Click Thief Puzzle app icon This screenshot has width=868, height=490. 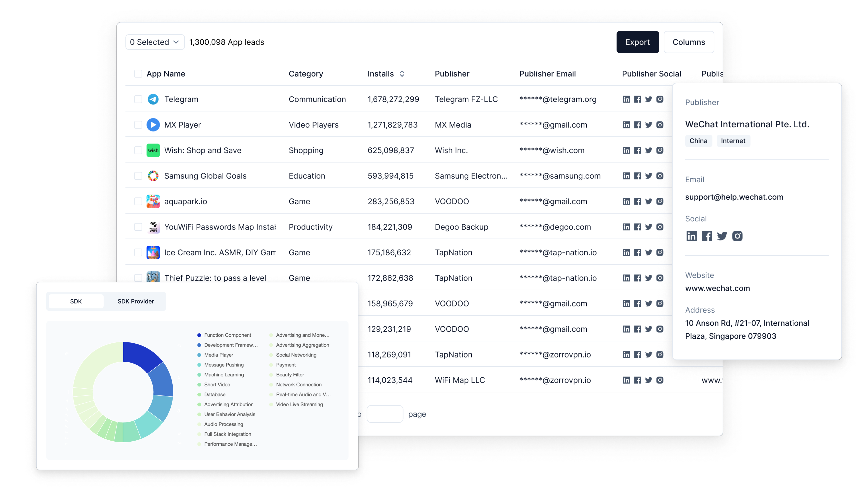click(153, 277)
